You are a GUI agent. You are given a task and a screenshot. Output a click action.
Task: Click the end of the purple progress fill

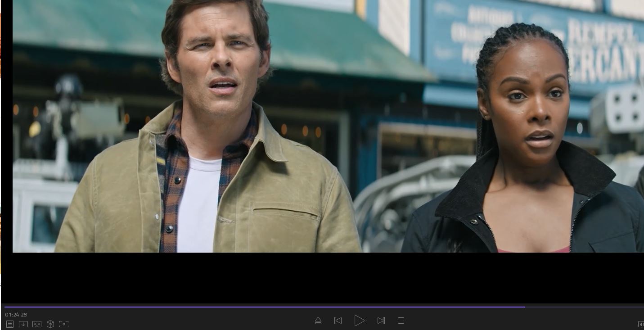(x=524, y=307)
